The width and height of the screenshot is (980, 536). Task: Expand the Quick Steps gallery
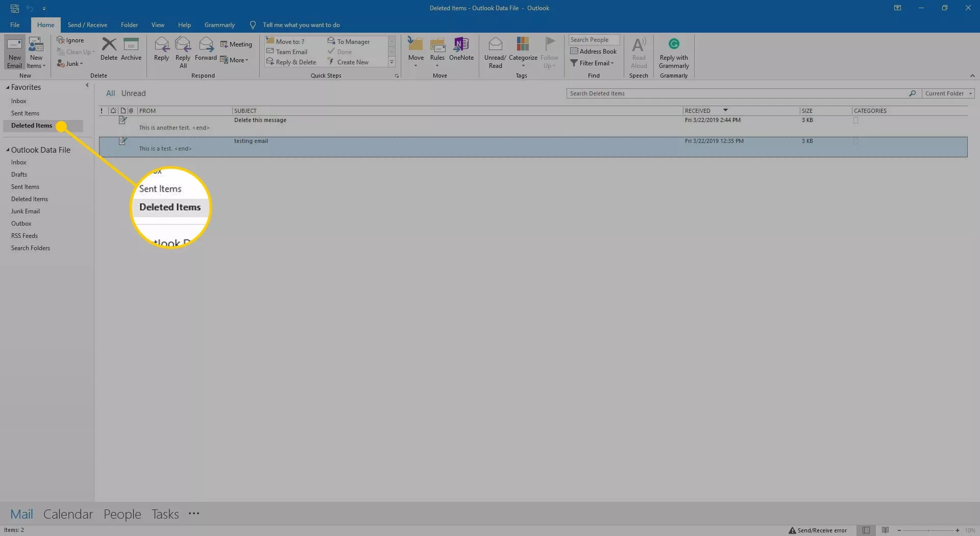[x=391, y=62]
